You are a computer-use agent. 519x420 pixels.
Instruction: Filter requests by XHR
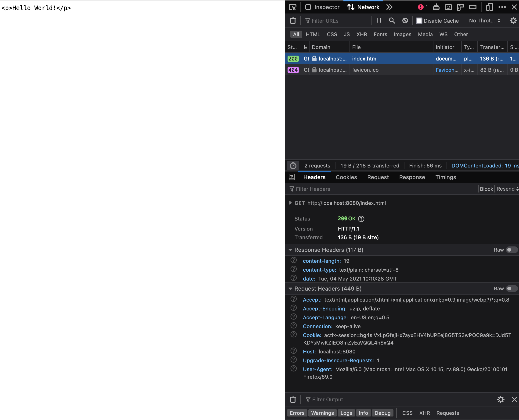[362, 34]
